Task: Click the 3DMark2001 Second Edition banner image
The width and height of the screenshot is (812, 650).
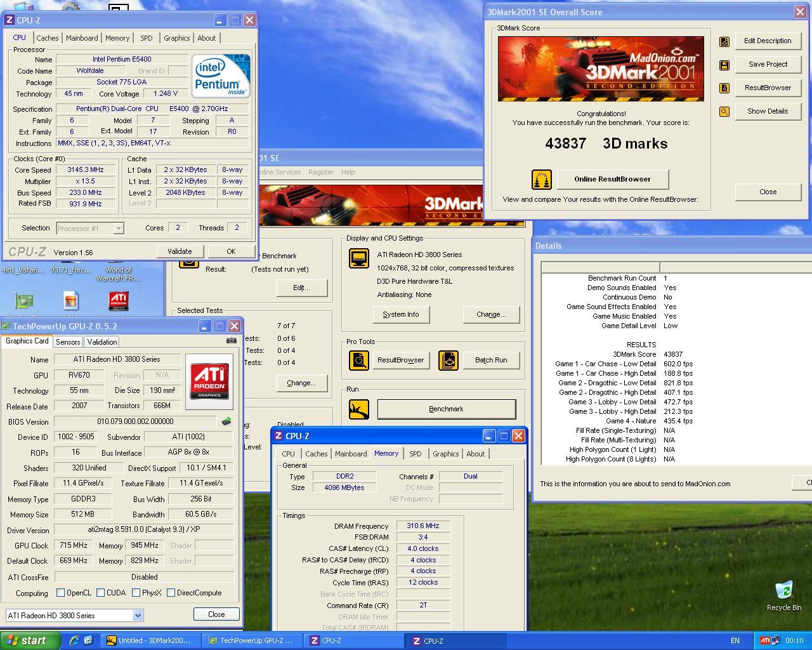Action: tap(601, 69)
